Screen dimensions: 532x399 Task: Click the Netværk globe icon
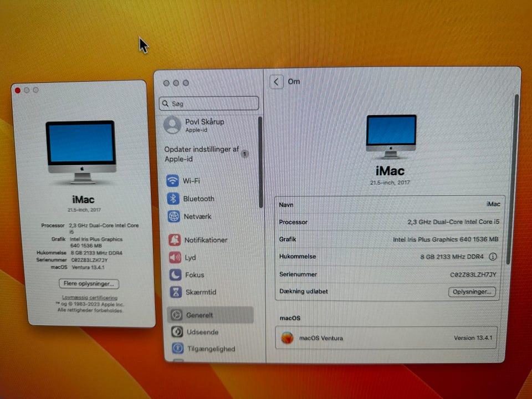(x=173, y=216)
